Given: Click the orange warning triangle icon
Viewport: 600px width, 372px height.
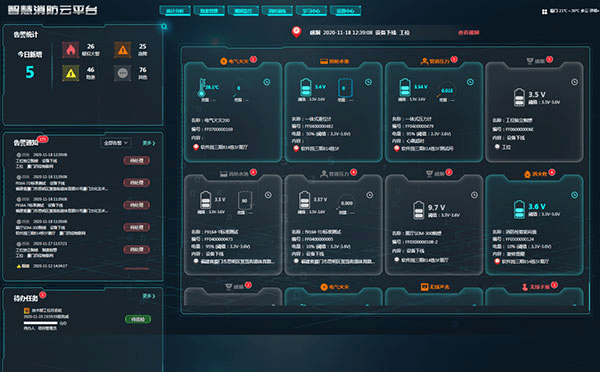Looking at the screenshot, I should [x=122, y=50].
